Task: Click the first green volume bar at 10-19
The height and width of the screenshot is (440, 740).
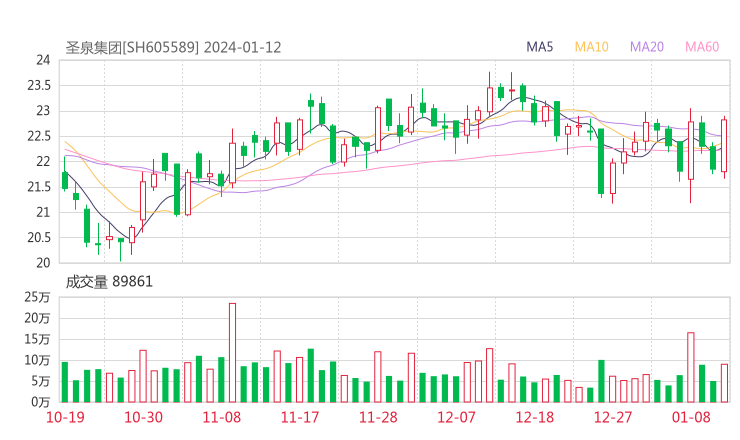Action: click(65, 382)
